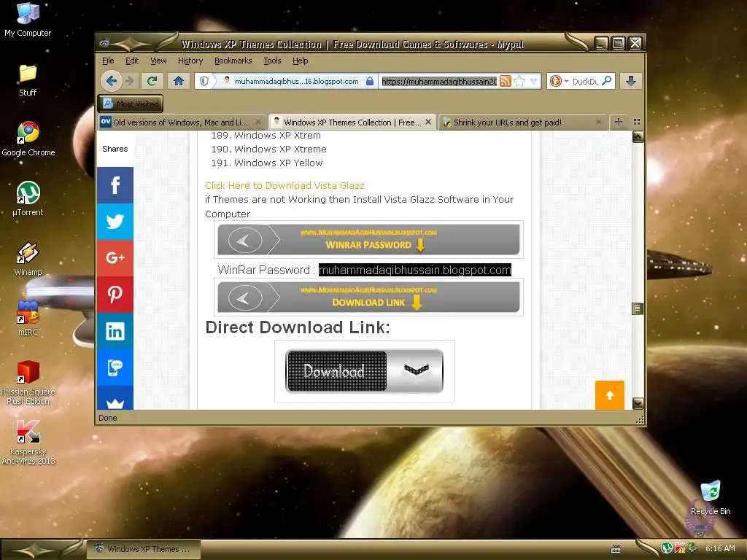Open the Bookmarks menu
The image size is (747, 560).
pyautogui.click(x=233, y=61)
